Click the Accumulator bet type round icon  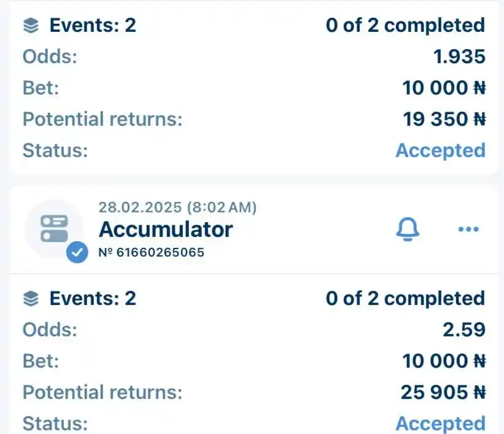(x=53, y=229)
